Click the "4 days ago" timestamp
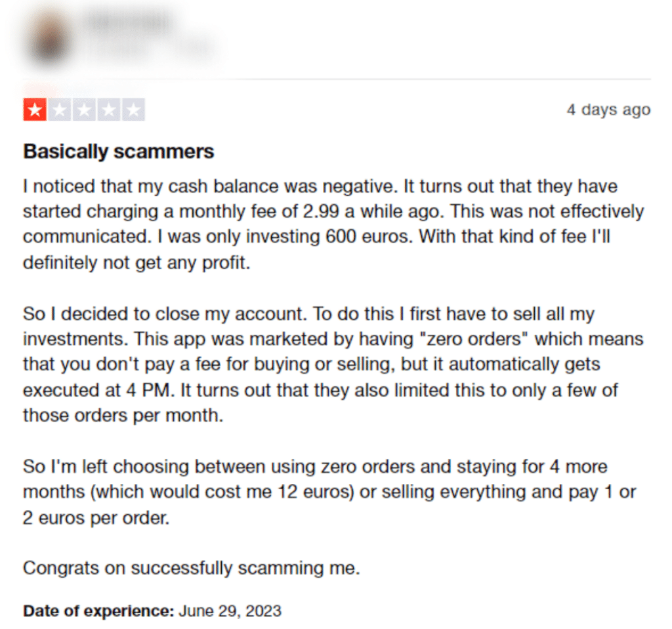The height and width of the screenshot is (629, 672). coord(608,110)
